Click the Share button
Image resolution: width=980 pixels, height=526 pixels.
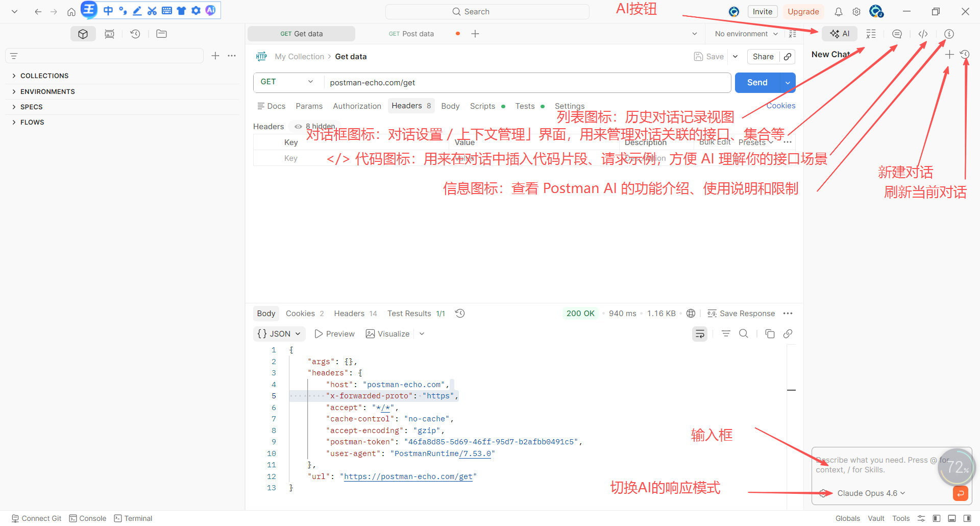[763, 57]
